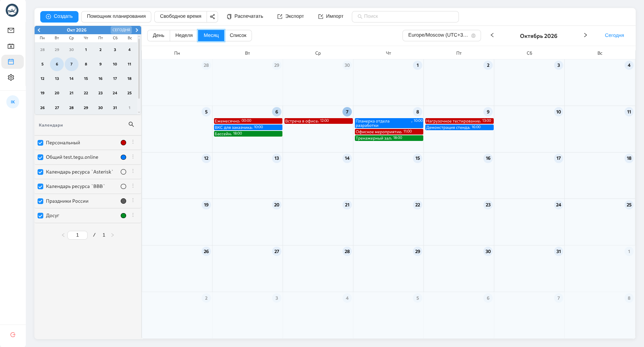
Task: Go to previous month in main calendar header
Action: coord(492,35)
